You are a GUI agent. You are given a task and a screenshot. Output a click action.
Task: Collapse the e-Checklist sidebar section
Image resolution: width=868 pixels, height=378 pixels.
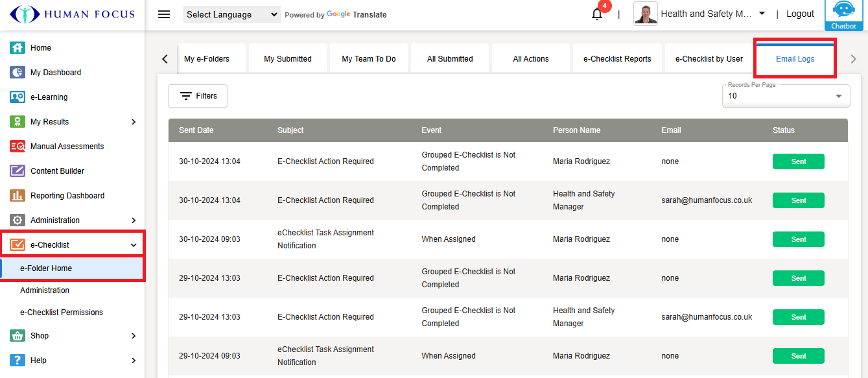134,245
